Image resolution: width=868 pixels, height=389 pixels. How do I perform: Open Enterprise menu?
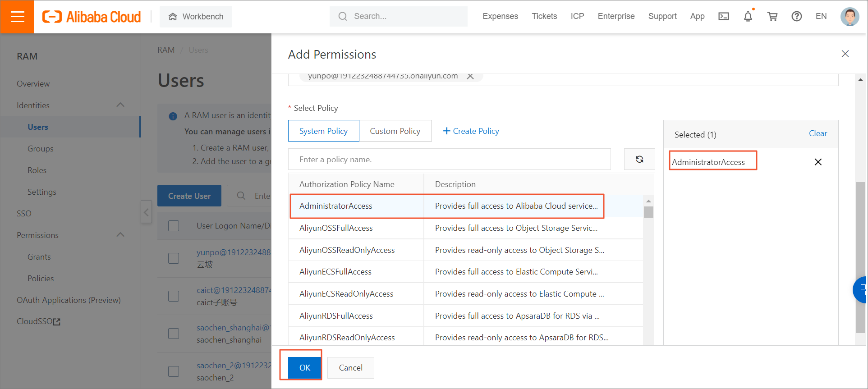(x=616, y=16)
